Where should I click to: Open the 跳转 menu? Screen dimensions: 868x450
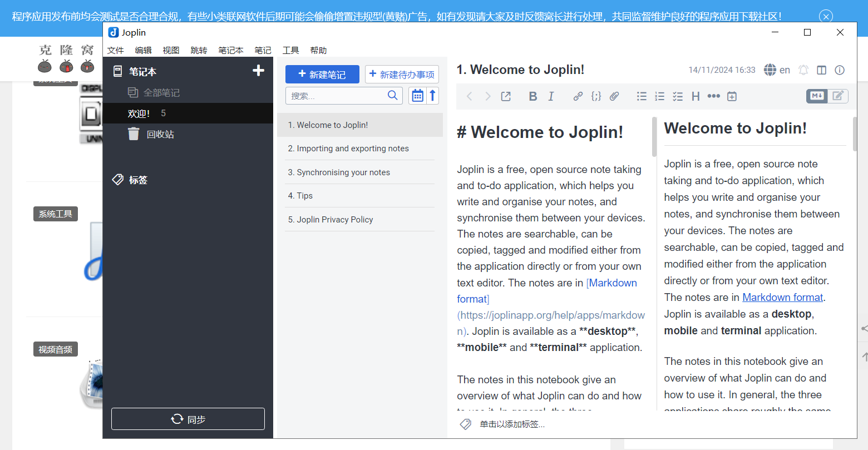pyautogui.click(x=199, y=50)
